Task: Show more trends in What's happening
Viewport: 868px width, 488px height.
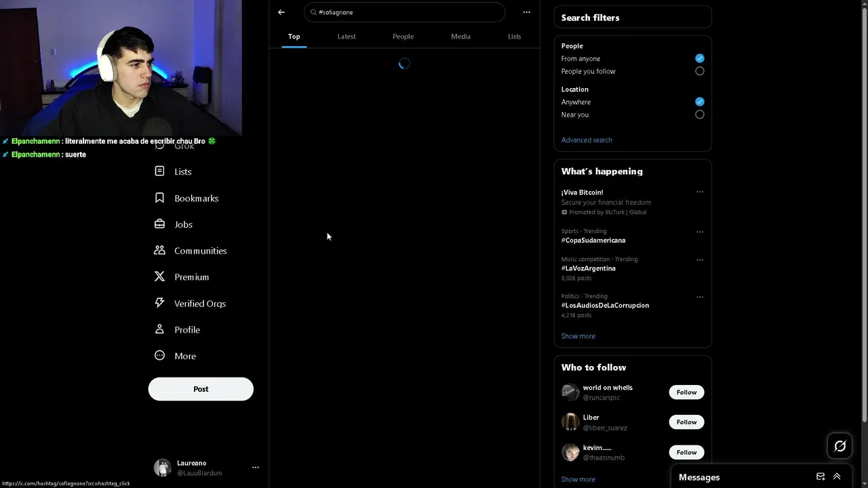Action: pos(578,336)
